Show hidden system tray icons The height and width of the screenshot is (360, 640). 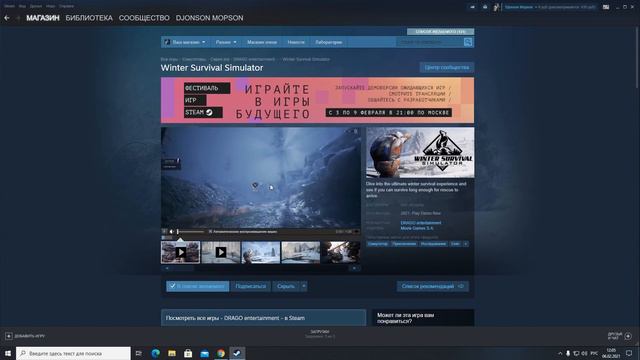coord(560,353)
